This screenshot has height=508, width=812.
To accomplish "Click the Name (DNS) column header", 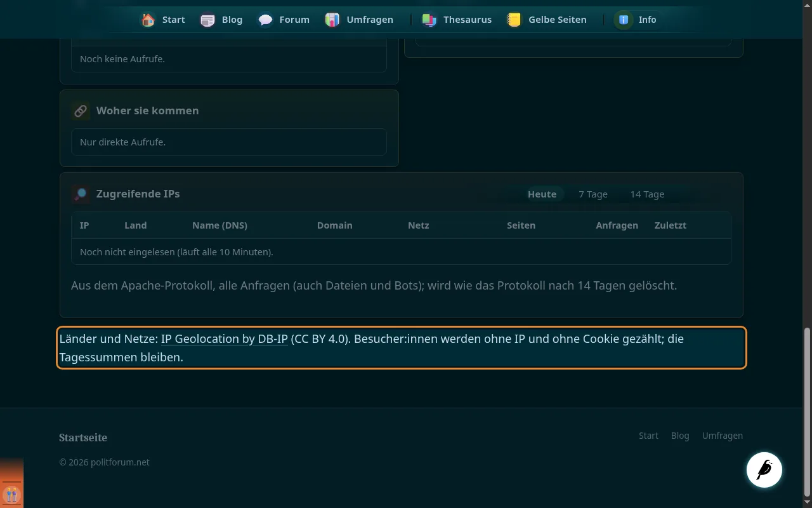I will coord(219,225).
